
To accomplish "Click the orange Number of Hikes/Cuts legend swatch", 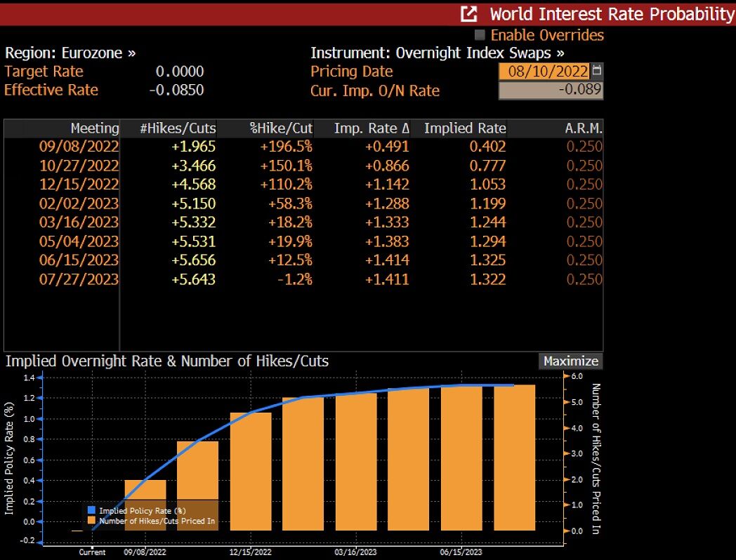I will 91,521.
